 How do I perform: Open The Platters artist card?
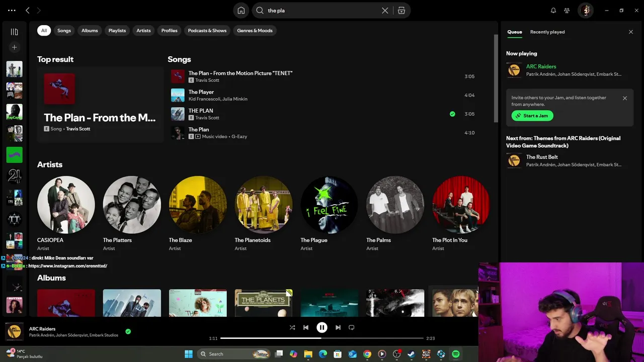pyautogui.click(x=132, y=213)
